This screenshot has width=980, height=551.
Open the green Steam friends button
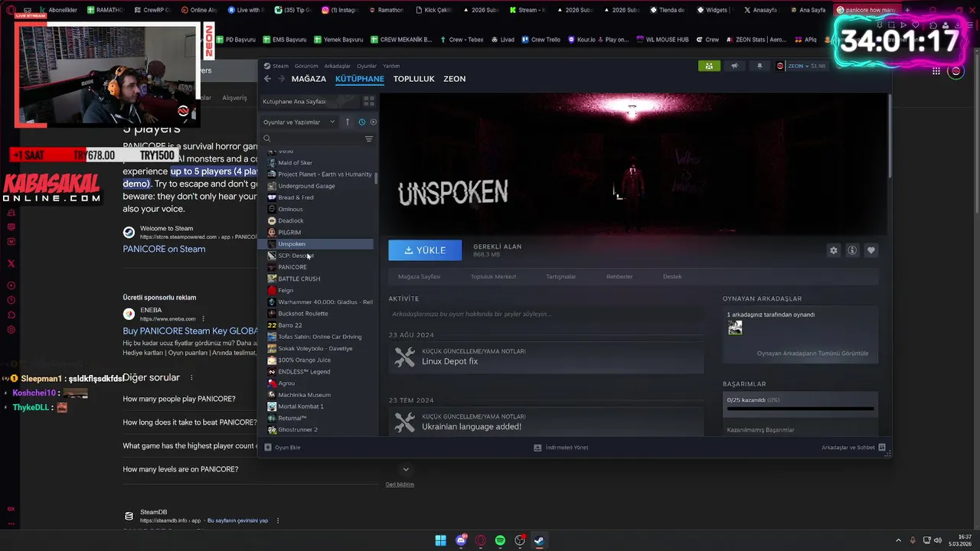709,66
